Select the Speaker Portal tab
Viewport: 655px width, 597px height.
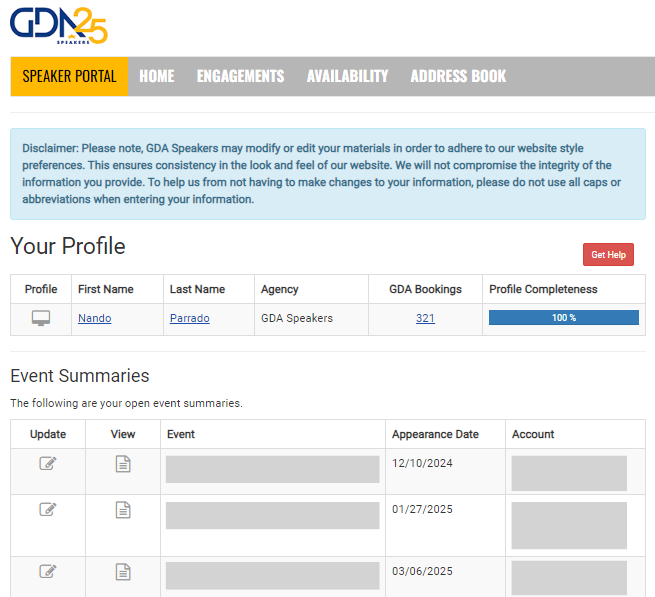[69, 76]
